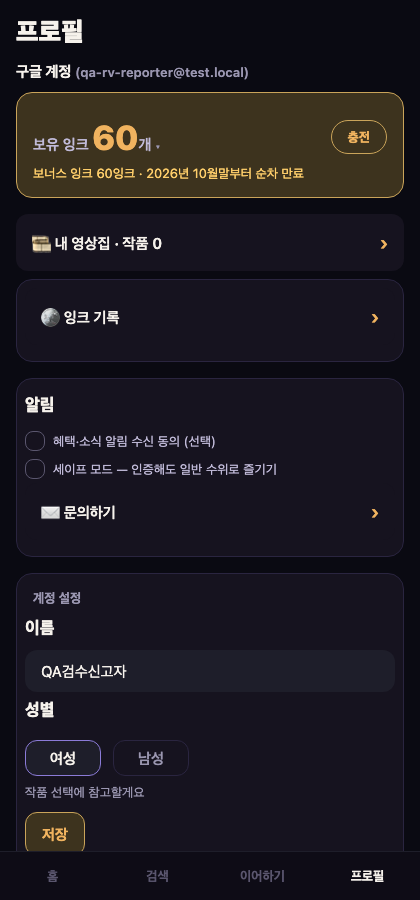Select 남성 gender option
The image size is (420, 900).
[x=151, y=758]
